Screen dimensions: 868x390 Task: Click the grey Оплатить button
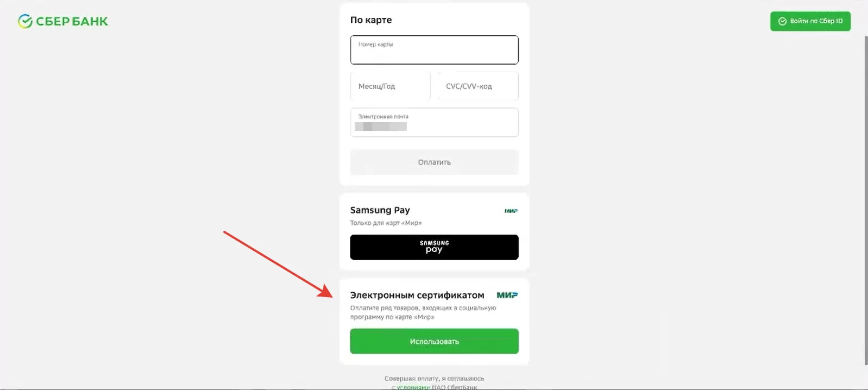(x=435, y=162)
